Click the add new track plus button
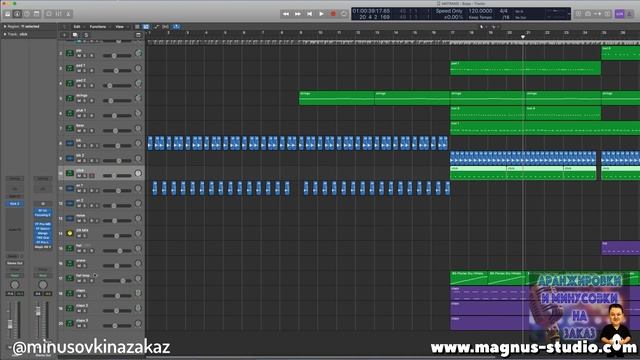640x360 pixels. pos(64,35)
